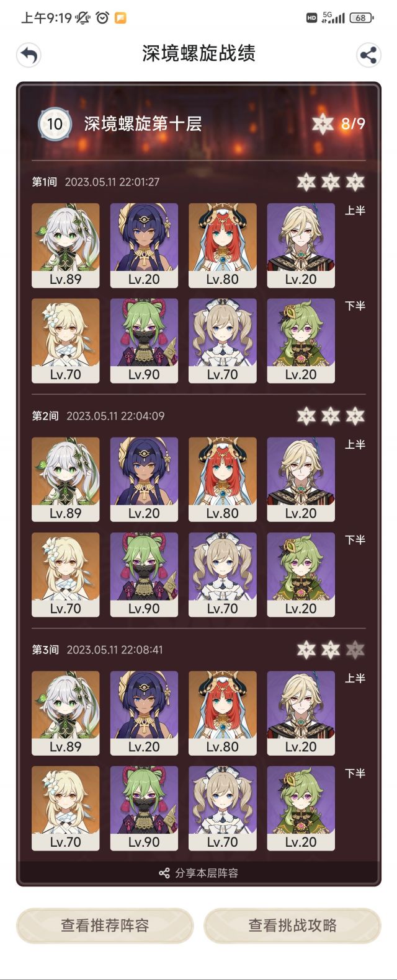The width and height of the screenshot is (397, 980).
Task: Open 查看推荐阵容 recommended lineup button
Action: [x=105, y=925]
